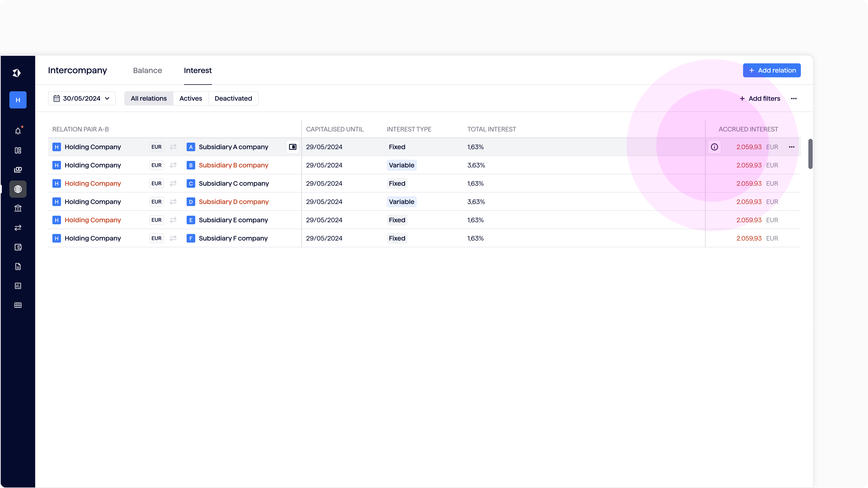Open the bank building icon
Screen dimensions: 868x488
click(18, 208)
